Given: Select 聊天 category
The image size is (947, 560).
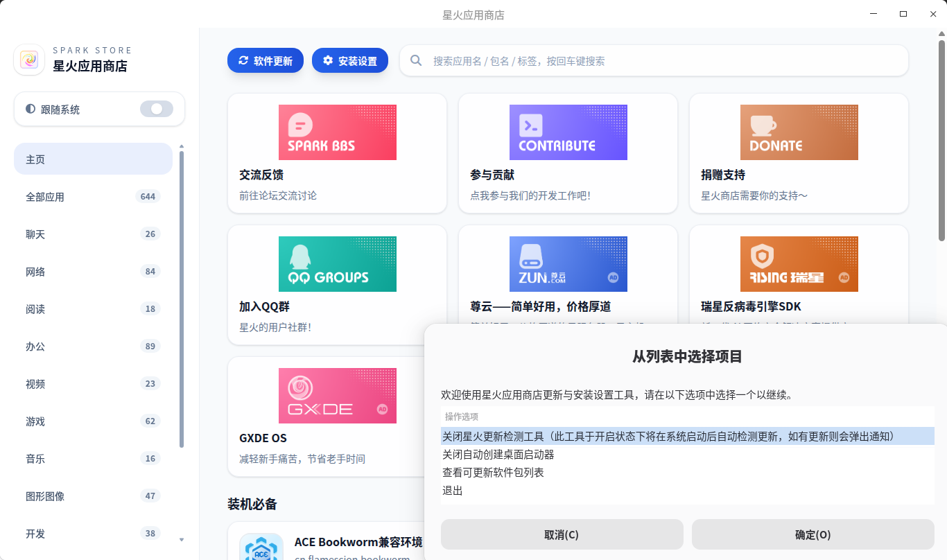Looking at the screenshot, I should (93, 234).
